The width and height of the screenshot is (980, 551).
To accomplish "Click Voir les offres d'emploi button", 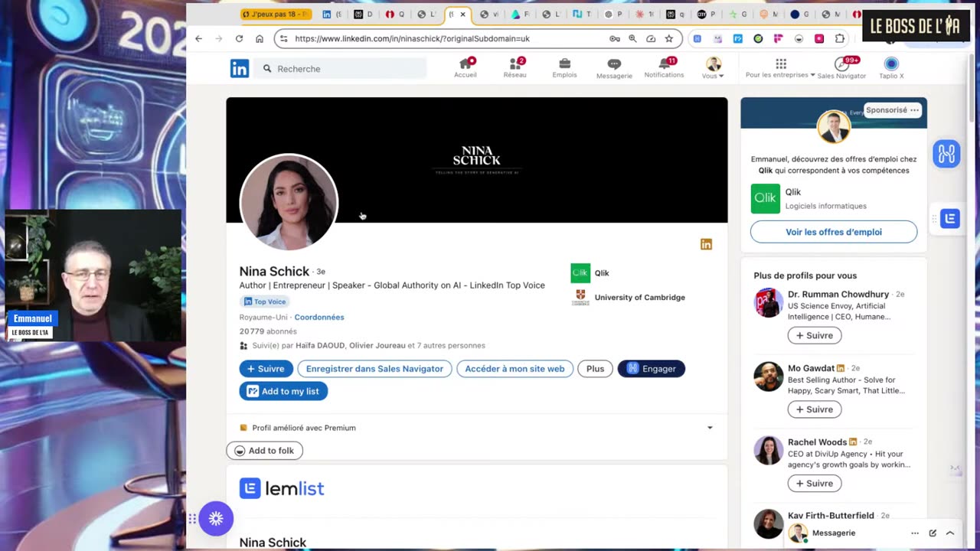I will point(833,232).
